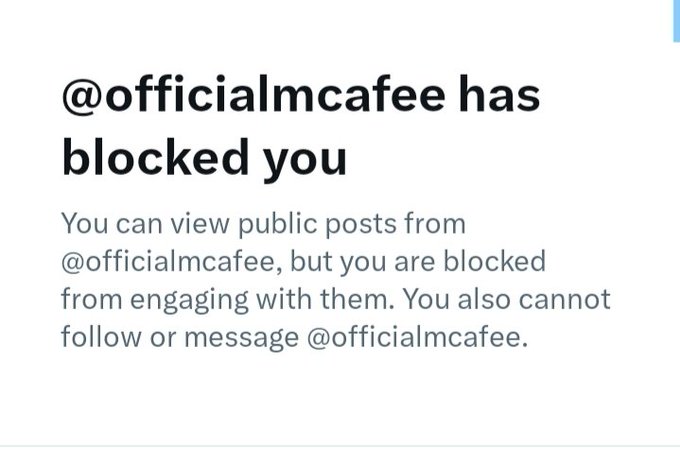Open the @officialmcafee mention before "but you are blocked"
The height and width of the screenshot is (450, 680).
point(167,261)
